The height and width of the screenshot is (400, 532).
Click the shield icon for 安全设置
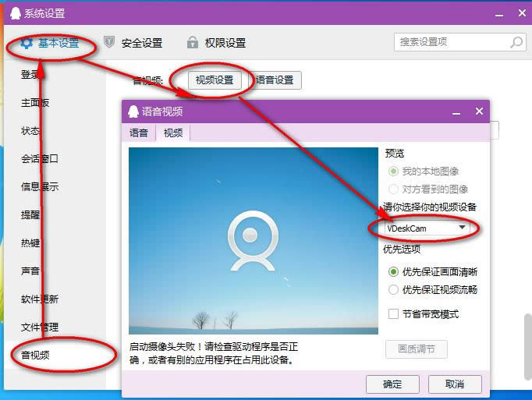pos(110,43)
